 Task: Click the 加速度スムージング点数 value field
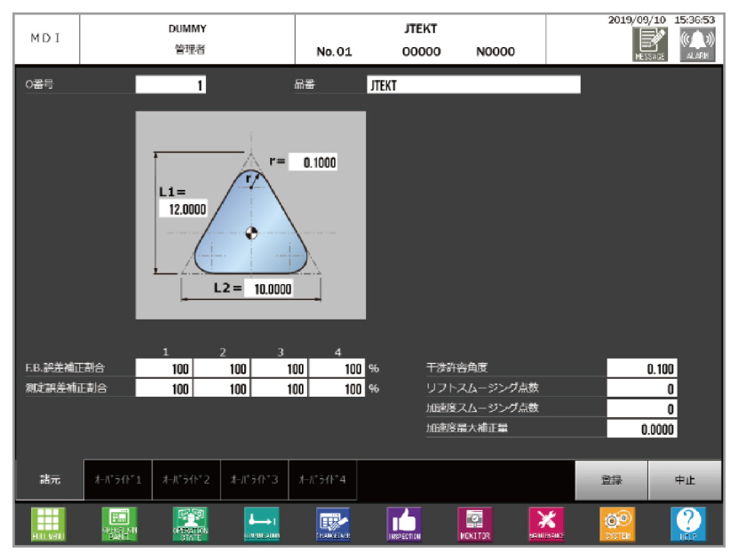(x=642, y=408)
